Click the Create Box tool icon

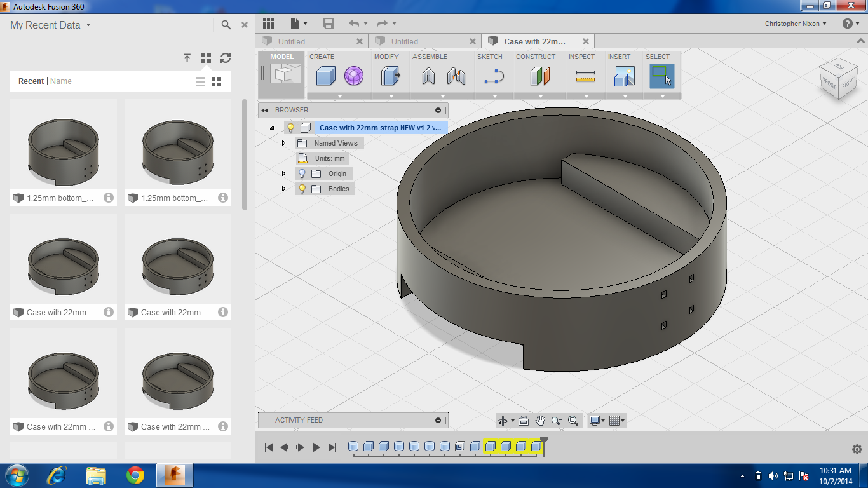[x=325, y=77]
